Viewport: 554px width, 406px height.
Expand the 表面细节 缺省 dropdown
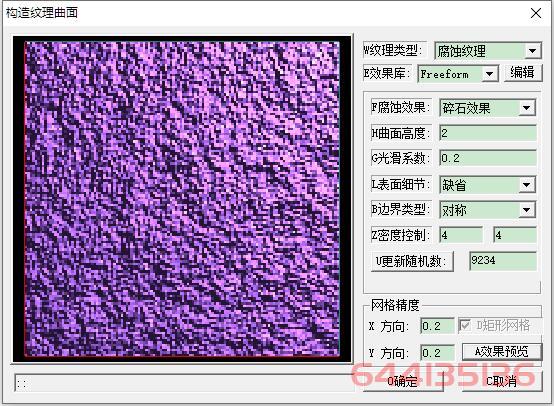tap(526, 185)
